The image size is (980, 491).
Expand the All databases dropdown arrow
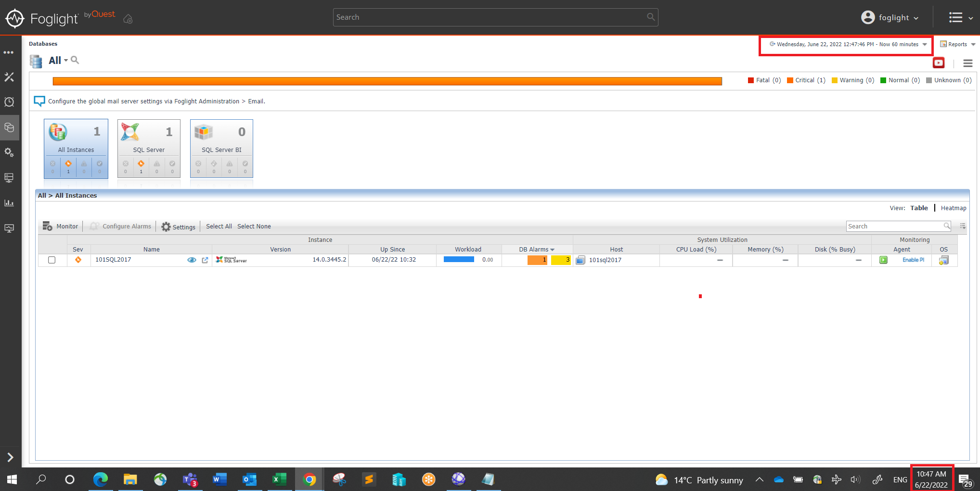tap(66, 61)
